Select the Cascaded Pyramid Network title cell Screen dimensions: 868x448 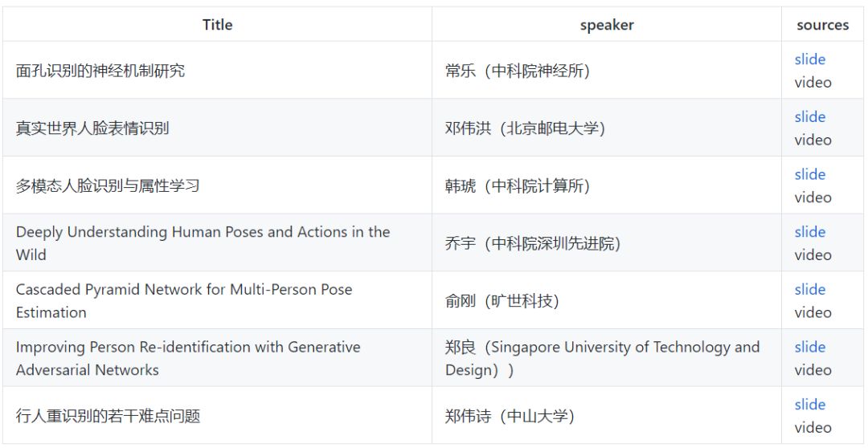coord(218,300)
